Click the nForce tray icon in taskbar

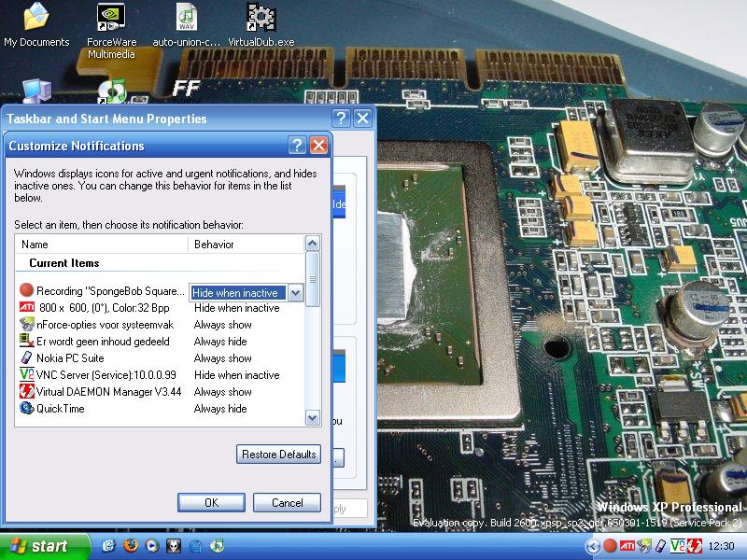[644, 546]
